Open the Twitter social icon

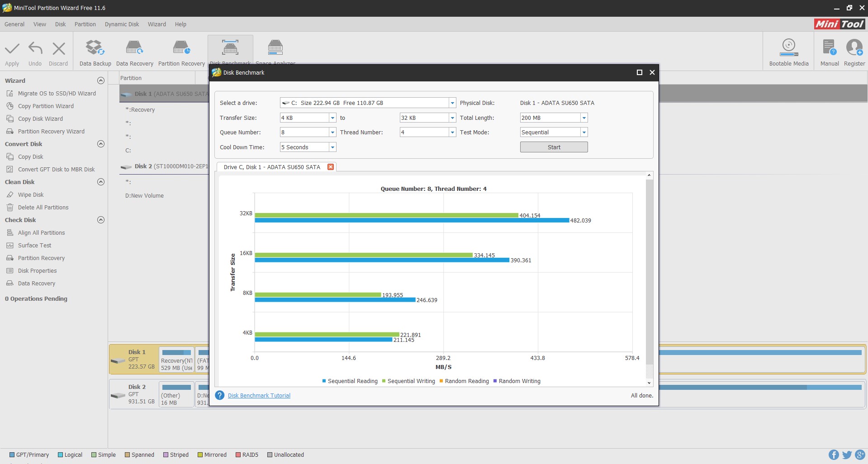(847, 455)
